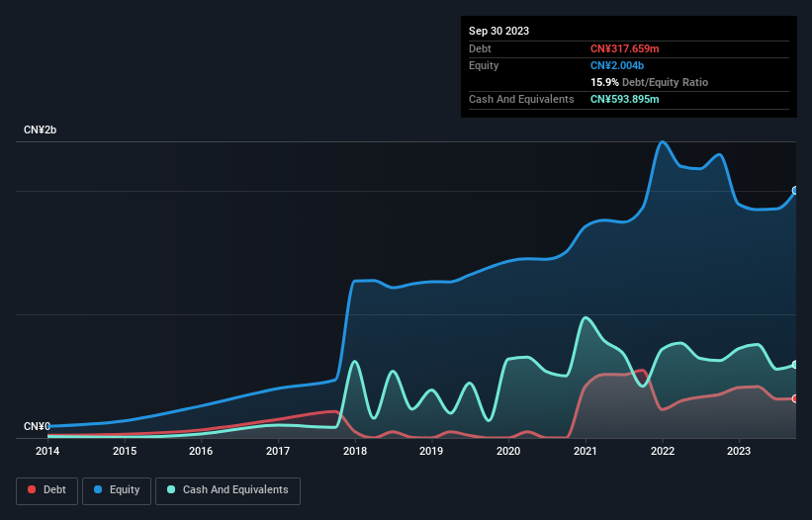
Task: Click the CN¥0 y-axis label
Action: [37, 426]
